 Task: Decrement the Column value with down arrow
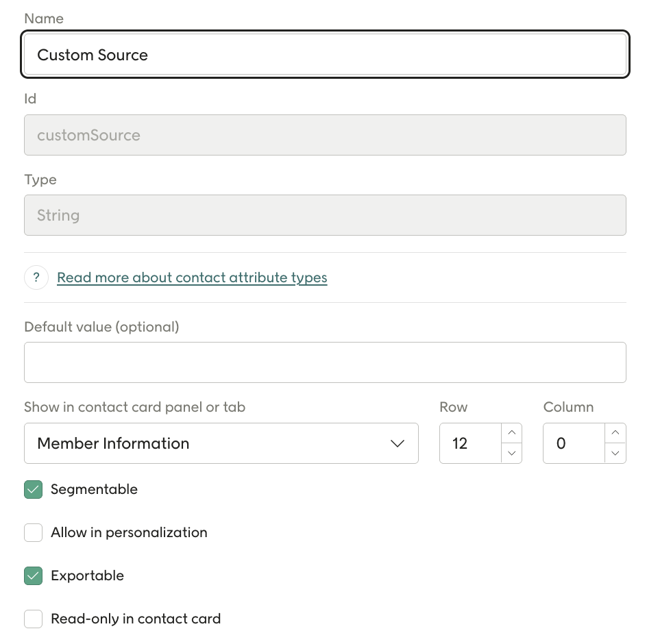click(x=615, y=454)
